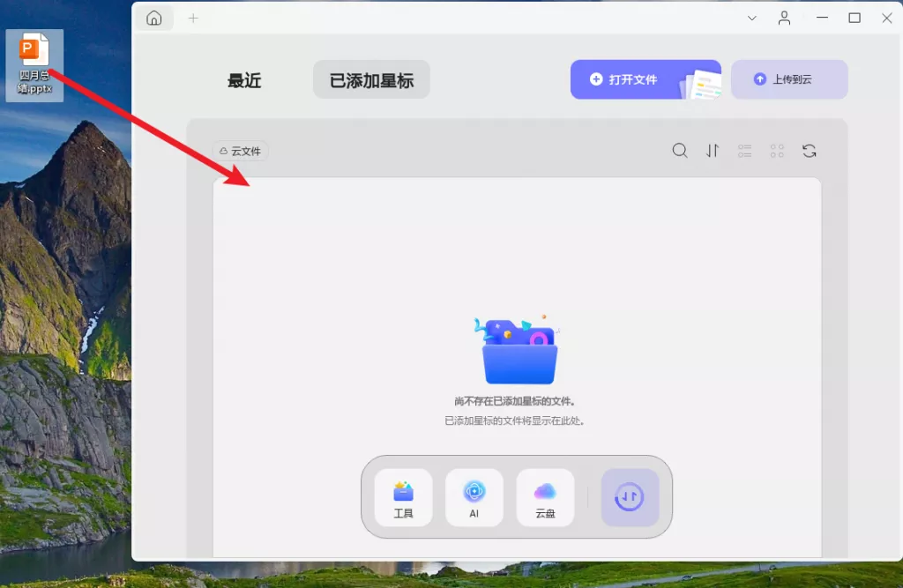Launch the AI assistant
Image resolution: width=903 pixels, height=588 pixels.
click(x=474, y=497)
